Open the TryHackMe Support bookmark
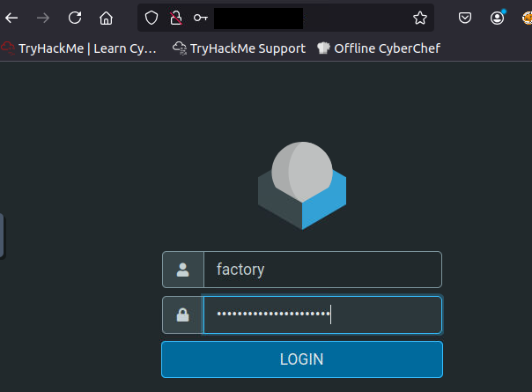Viewport: 532px width, 392px height. [x=239, y=48]
